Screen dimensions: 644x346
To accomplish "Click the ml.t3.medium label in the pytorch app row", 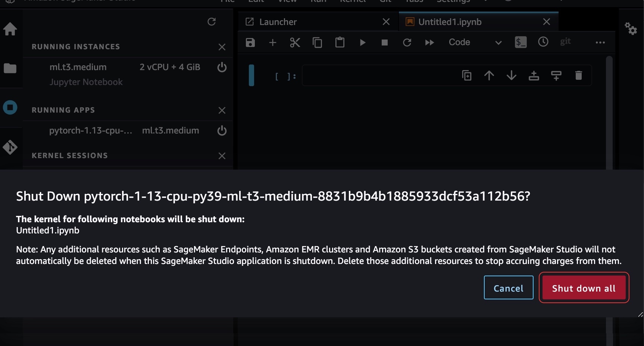I will 171,130.
